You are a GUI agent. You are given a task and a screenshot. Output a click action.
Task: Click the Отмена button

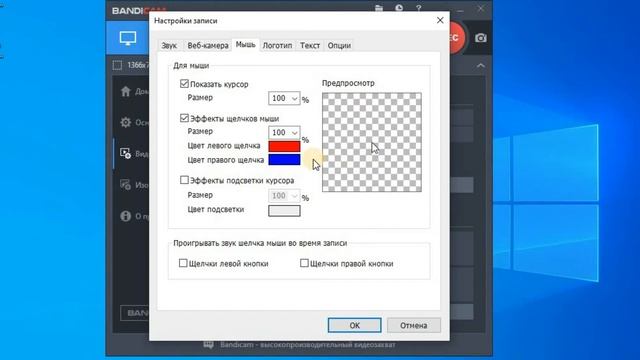(413, 325)
